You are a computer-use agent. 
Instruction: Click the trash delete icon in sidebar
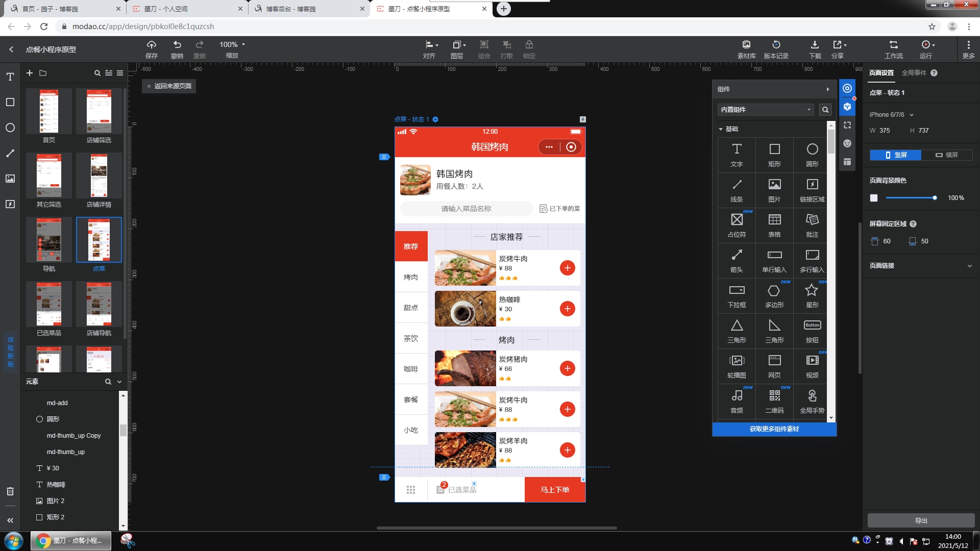coord(10,491)
